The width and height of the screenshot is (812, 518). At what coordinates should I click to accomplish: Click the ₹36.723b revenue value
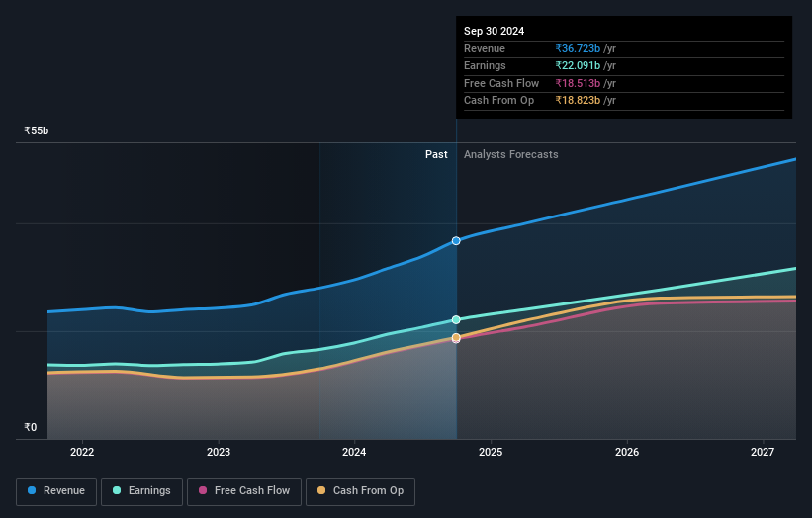point(578,48)
